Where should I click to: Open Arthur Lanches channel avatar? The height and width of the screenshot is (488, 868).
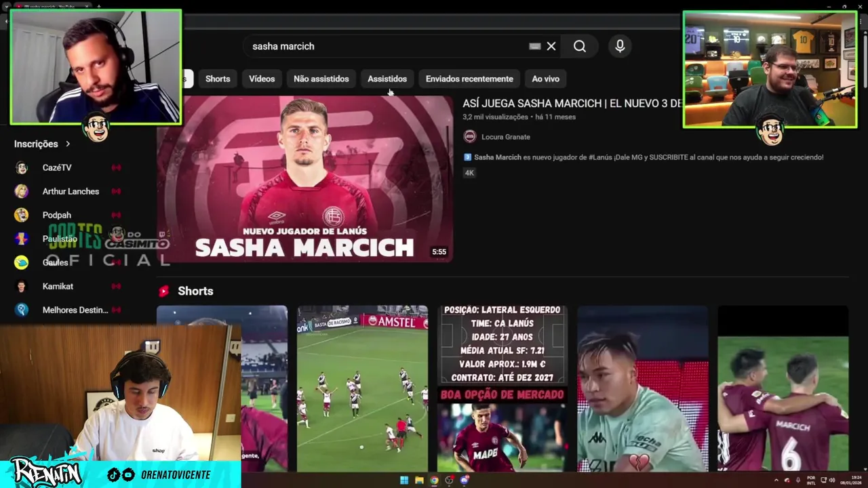click(x=22, y=191)
